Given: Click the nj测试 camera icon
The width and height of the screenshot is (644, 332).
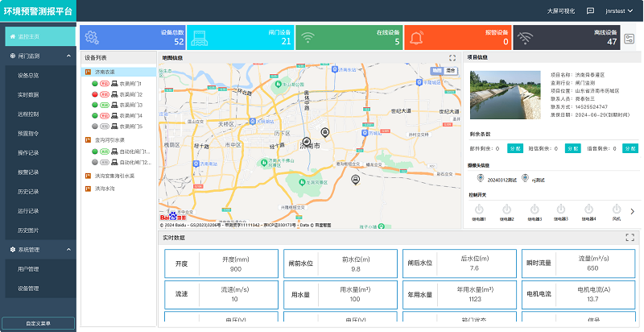Looking at the screenshot, I should (x=525, y=178).
